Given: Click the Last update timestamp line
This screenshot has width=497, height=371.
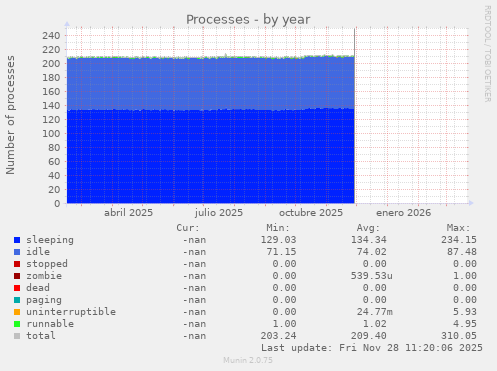Looking at the screenshot, I should (x=372, y=348).
